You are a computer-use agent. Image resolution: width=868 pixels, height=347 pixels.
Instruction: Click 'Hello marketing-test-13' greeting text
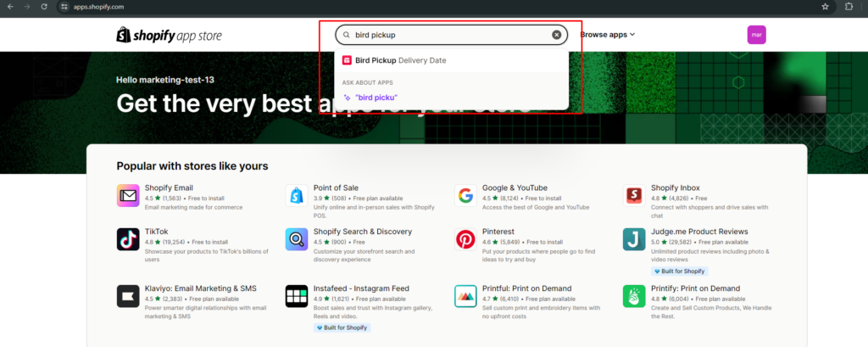(x=165, y=80)
